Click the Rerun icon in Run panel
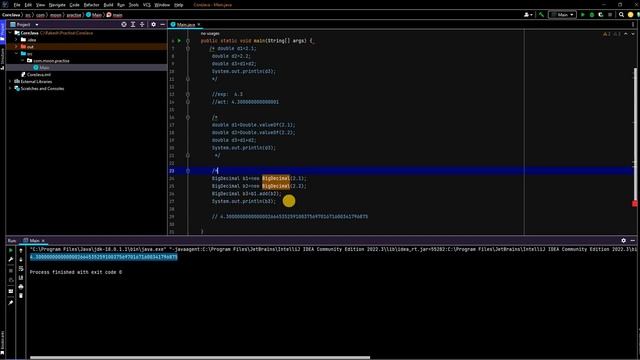 point(11,250)
